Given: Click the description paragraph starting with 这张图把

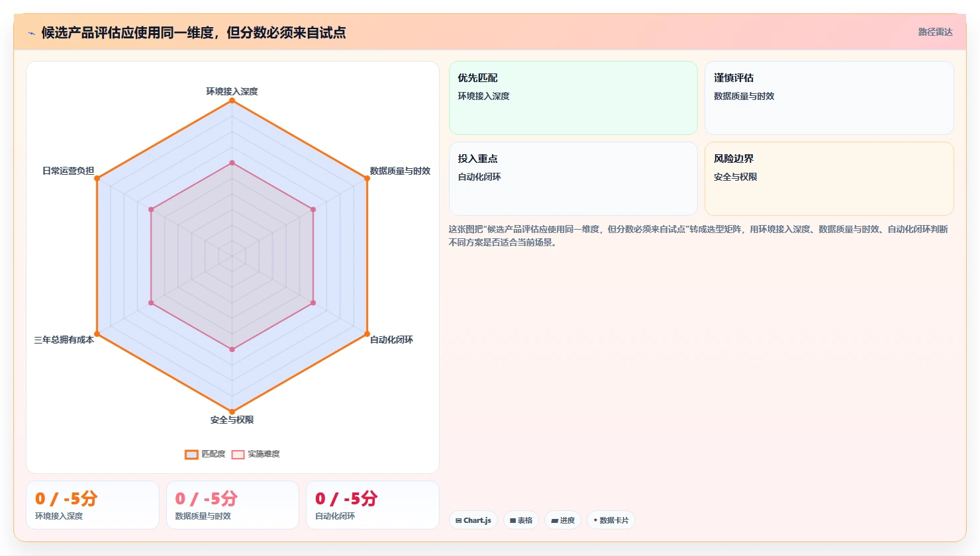Looking at the screenshot, I should point(699,236).
